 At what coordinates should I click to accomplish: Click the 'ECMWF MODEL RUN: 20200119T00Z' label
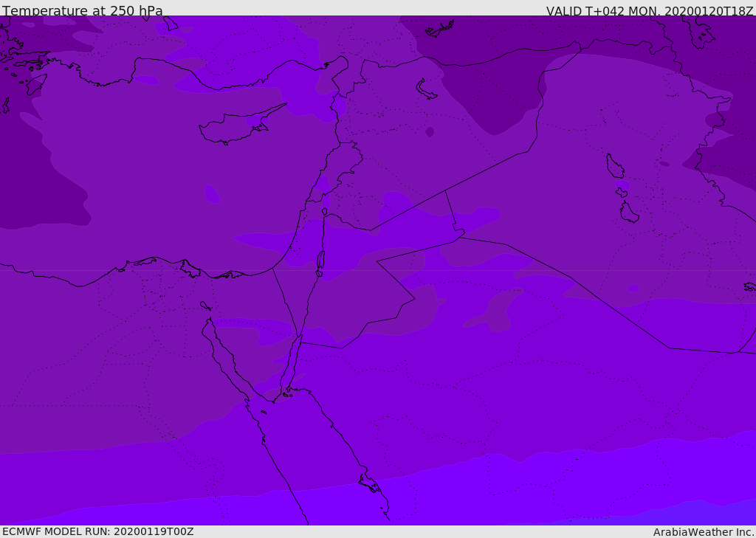coord(98,531)
